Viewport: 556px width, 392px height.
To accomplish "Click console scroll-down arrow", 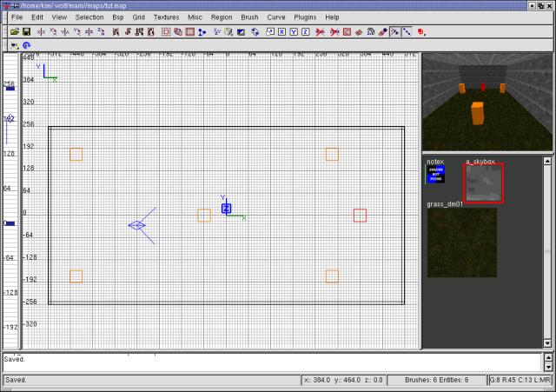I will (x=548, y=367).
